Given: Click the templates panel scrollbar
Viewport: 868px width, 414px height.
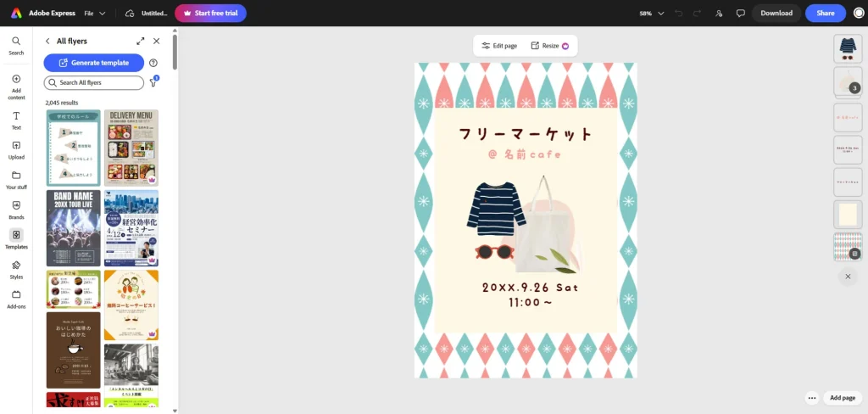Looking at the screenshot, I should point(175,53).
